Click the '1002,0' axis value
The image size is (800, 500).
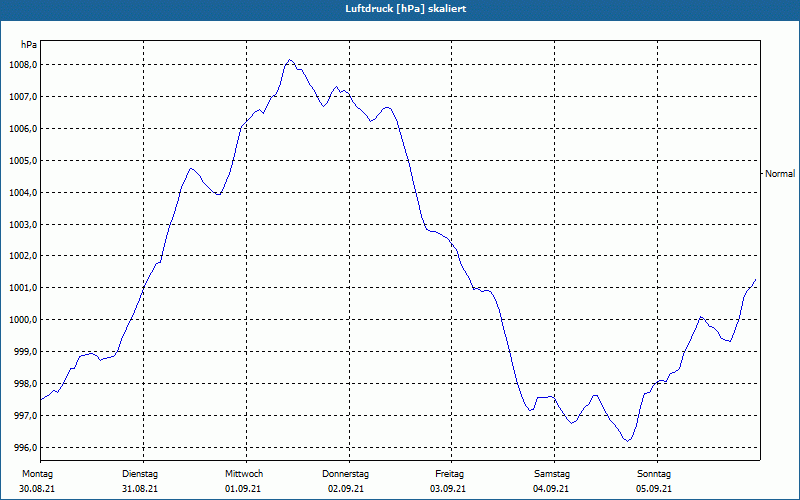pyautogui.click(x=23, y=256)
